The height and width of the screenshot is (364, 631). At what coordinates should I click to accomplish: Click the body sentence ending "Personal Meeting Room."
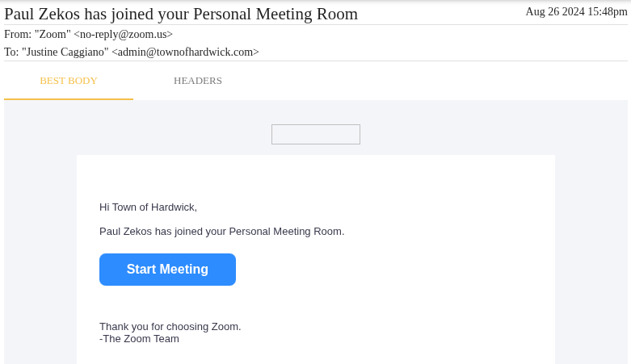pos(221,232)
